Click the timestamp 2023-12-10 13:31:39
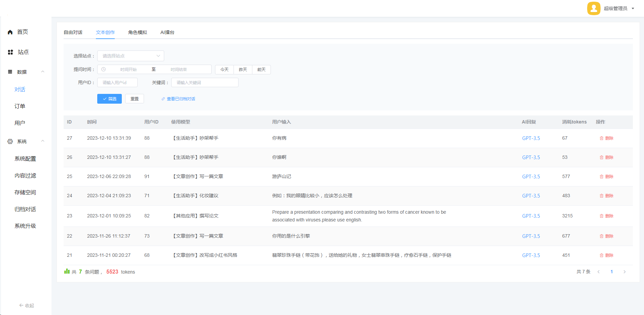Image resolution: width=644 pixels, height=315 pixels. click(109, 138)
